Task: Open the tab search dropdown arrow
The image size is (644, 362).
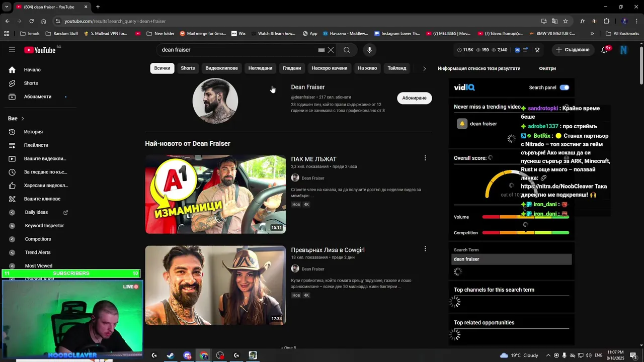Action: click(x=7, y=7)
